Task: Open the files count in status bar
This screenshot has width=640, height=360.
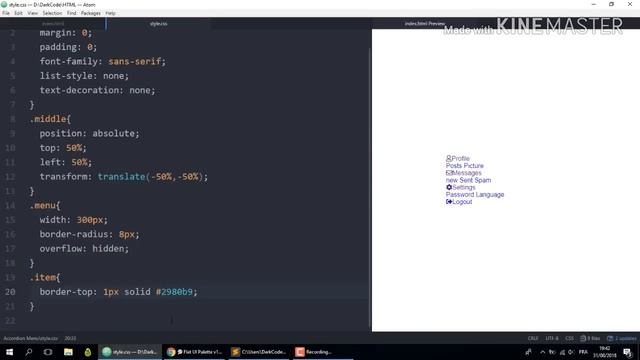Action: 590,338
